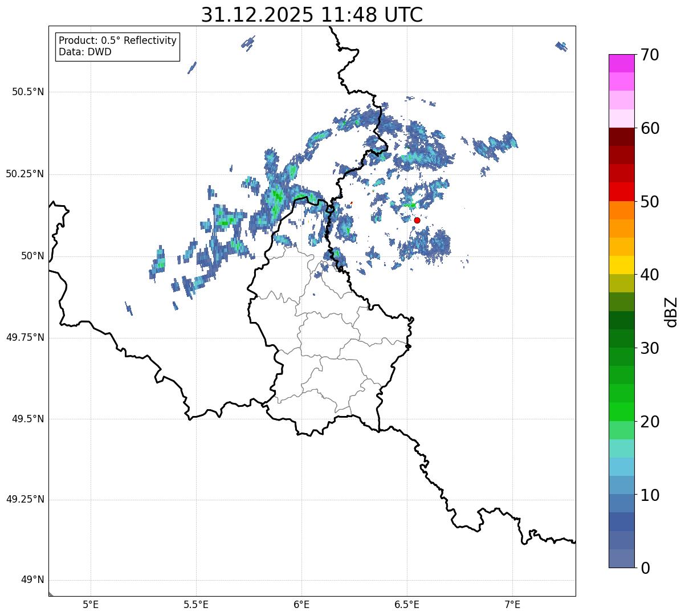Click the longitude label 5.5°E
The width and height of the screenshot is (685, 616).
coord(196,604)
